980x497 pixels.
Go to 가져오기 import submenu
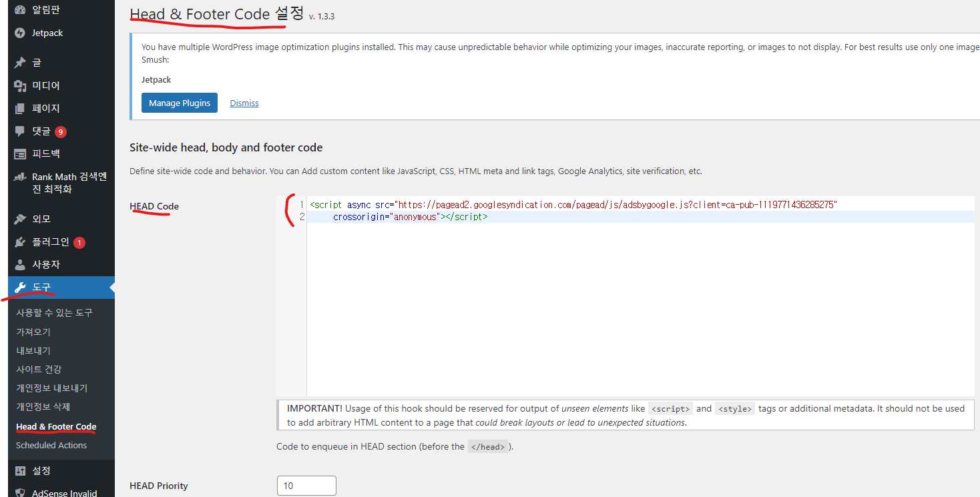(33, 332)
